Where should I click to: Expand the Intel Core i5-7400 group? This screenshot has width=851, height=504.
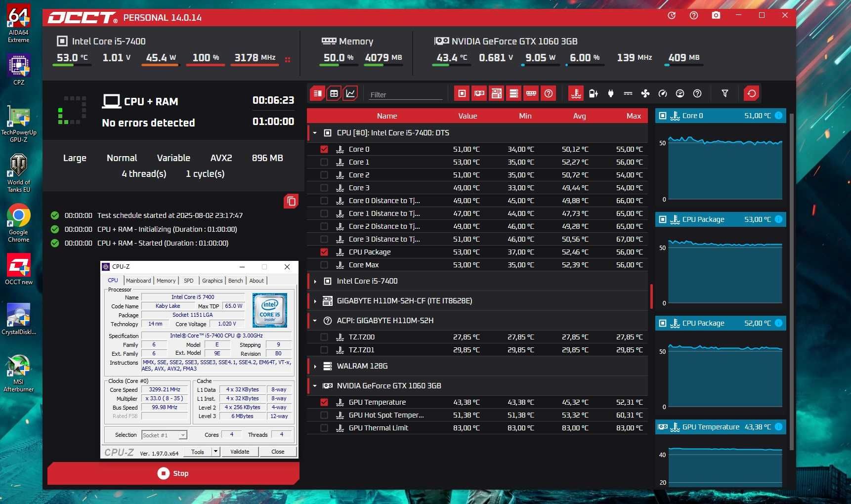(x=315, y=281)
